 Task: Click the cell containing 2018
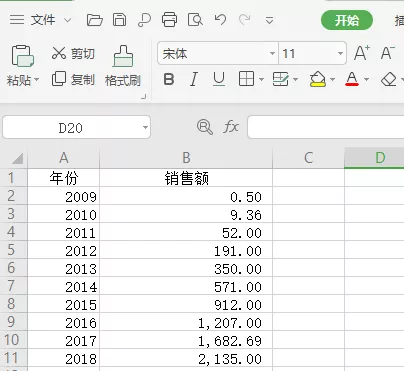coord(64,358)
